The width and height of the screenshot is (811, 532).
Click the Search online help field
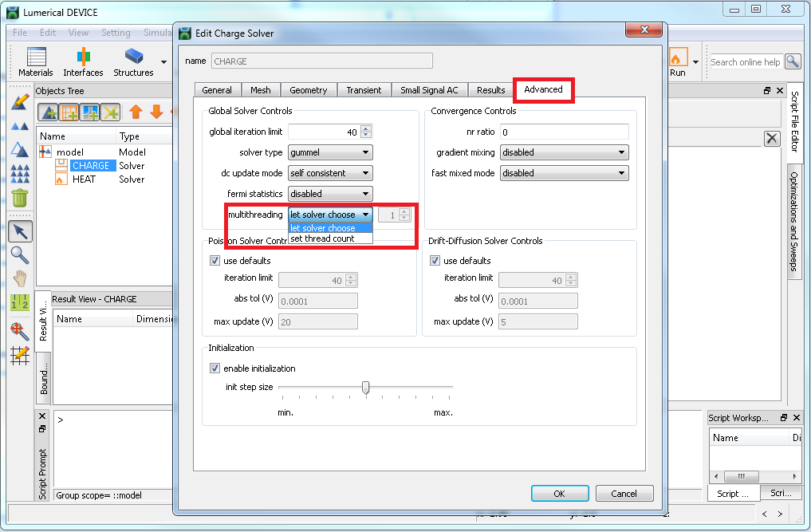(x=746, y=61)
